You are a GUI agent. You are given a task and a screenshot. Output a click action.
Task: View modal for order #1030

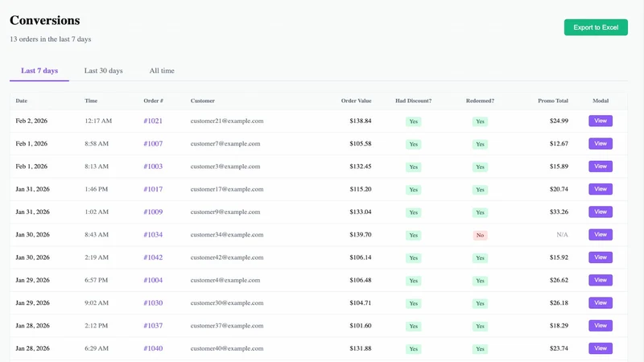coord(600,303)
